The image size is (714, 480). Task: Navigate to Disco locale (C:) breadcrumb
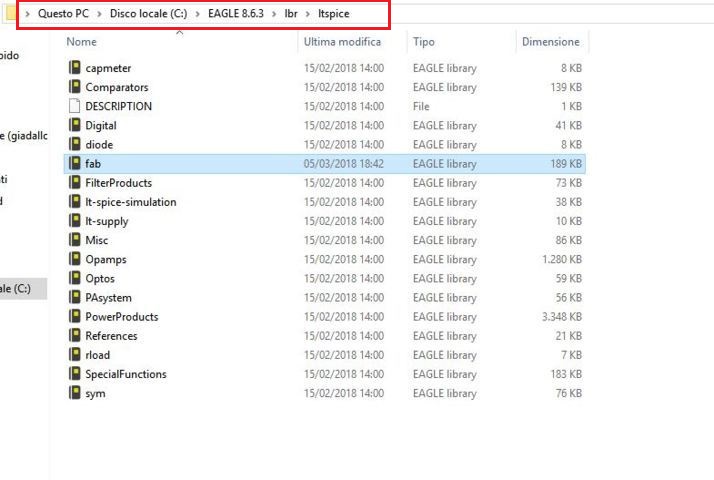click(x=148, y=14)
